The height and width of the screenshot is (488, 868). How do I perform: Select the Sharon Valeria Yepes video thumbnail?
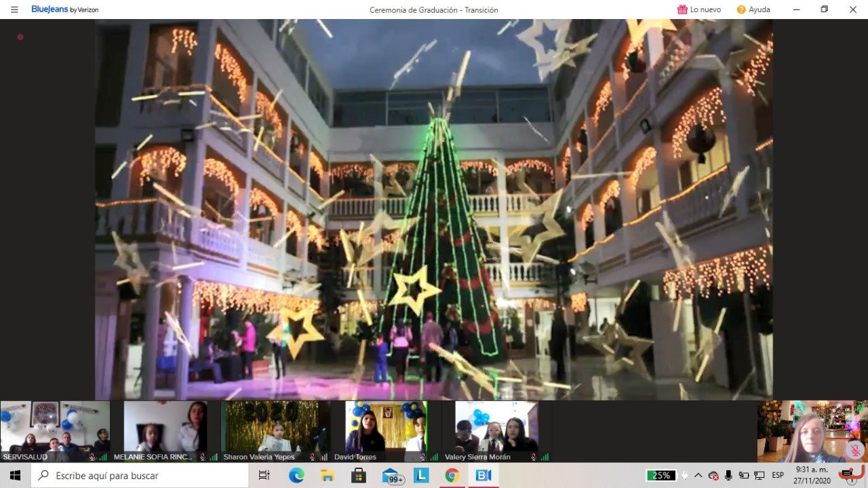click(276, 428)
